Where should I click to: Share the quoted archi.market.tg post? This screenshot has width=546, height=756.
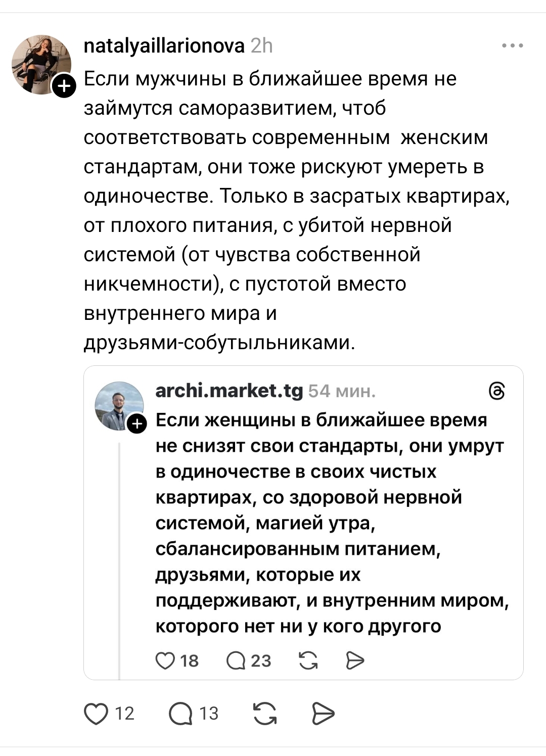pos(355,660)
